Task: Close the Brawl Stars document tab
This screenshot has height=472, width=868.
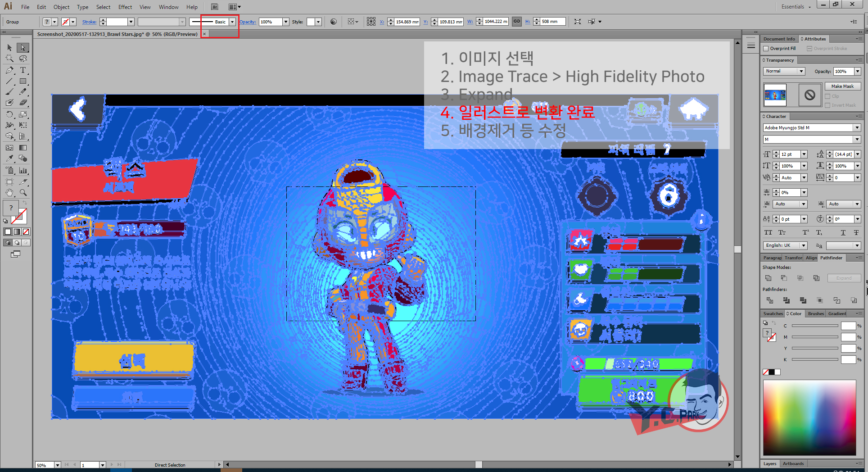Action: tap(204, 34)
